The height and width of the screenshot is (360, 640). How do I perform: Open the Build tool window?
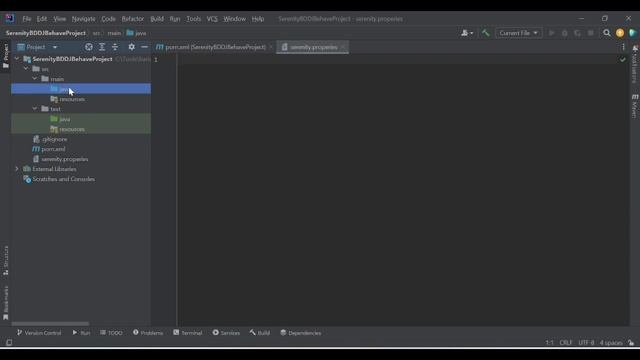point(260,333)
